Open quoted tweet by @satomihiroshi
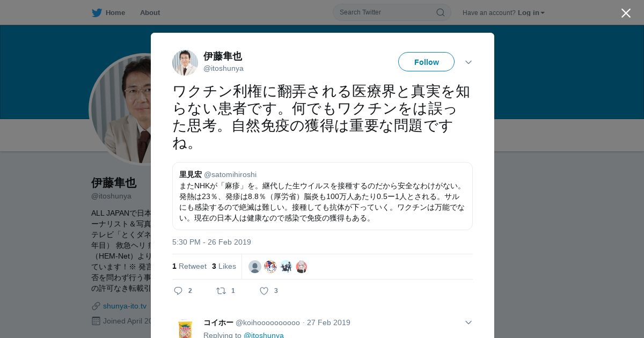644x338 pixels. point(322,196)
